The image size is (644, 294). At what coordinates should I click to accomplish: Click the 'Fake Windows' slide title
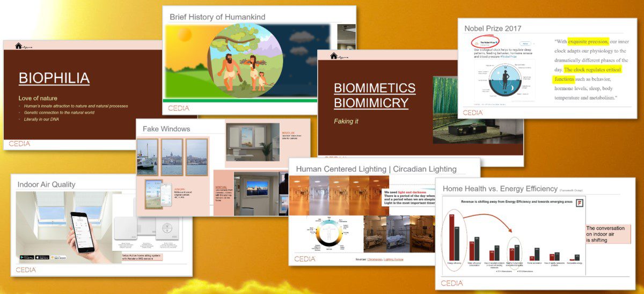166,129
